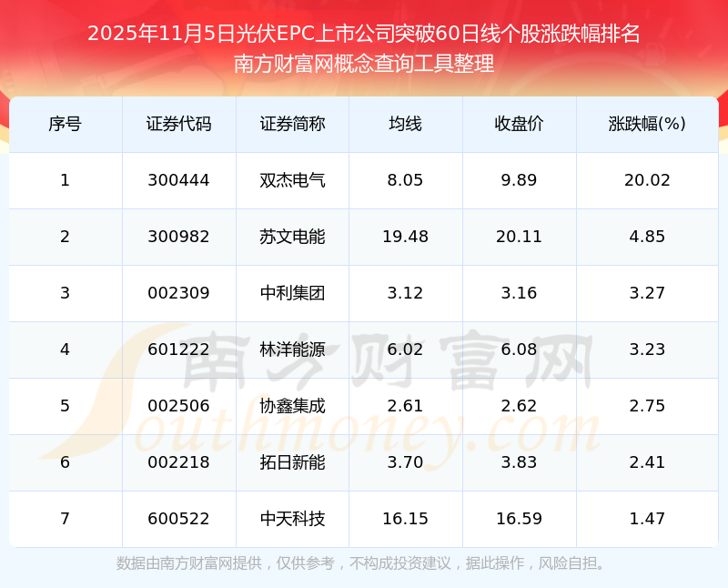The width and height of the screenshot is (728, 588).
Task: Click serial number 7 in last row
Action: [65, 519]
